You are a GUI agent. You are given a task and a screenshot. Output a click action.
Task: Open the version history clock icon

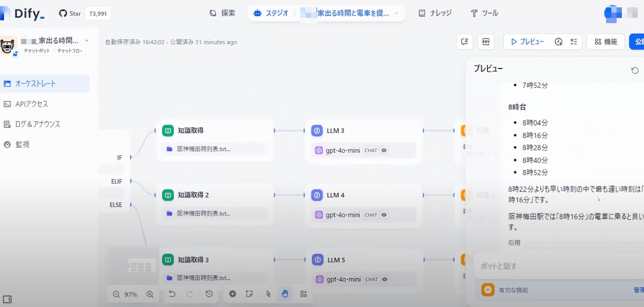[x=209, y=294]
